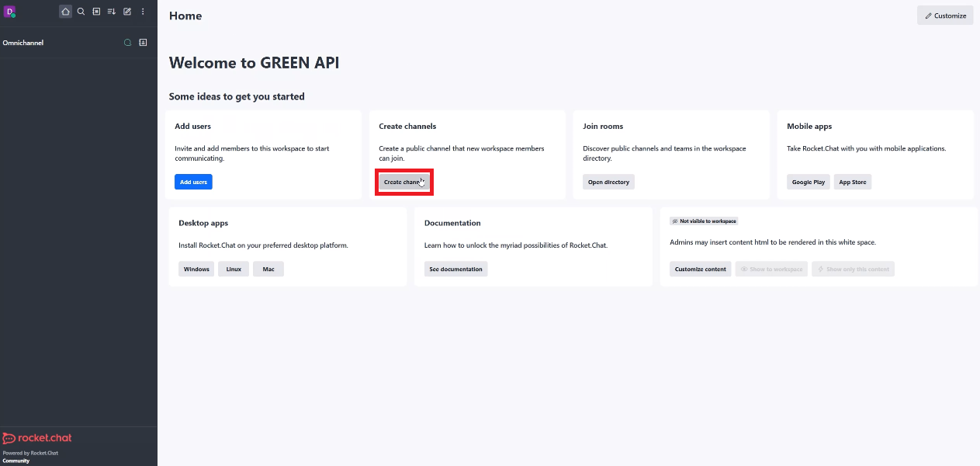Click the Create channel button
The height and width of the screenshot is (466, 980).
click(403, 181)
